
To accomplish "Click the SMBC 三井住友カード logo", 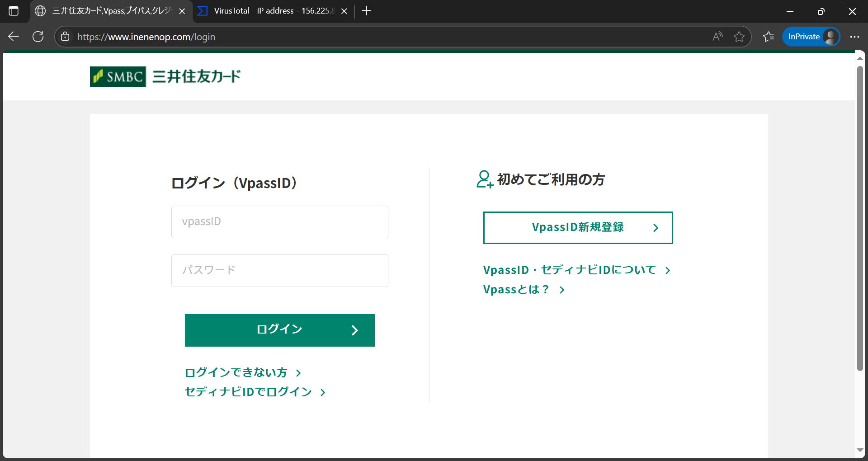I will coord(165,76).
